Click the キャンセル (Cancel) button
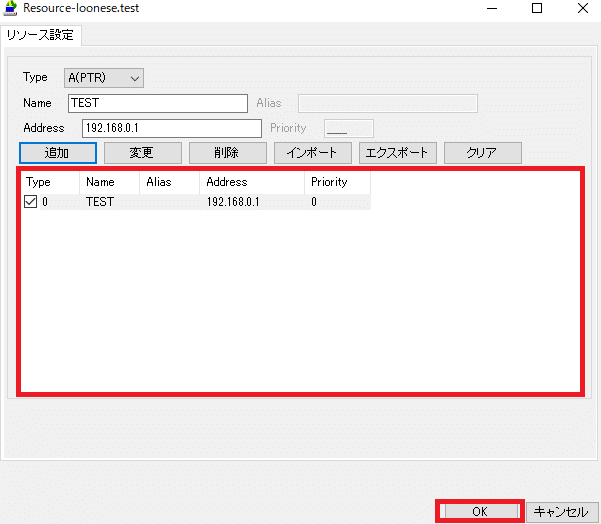 tap(561, 511)
